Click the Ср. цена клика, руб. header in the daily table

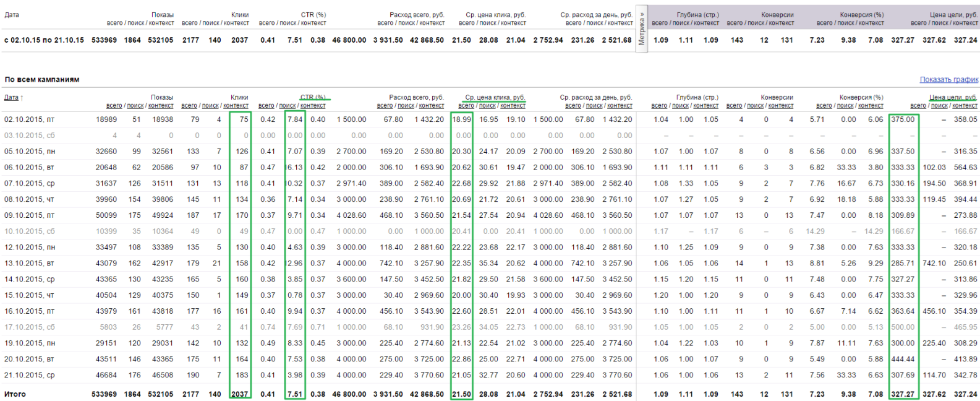495,97
